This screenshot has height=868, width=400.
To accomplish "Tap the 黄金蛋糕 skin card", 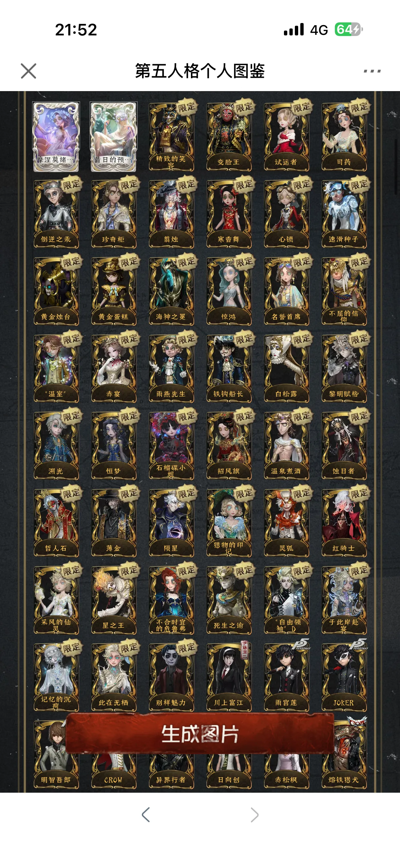I will [x=114, y=291].
